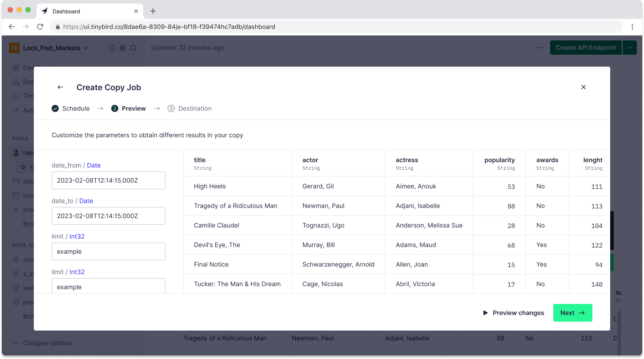Expand the Lock_Fish_Markets workspace dropdown
Image resolution: width=644 pixels, height=359 pixels.
pyautogui.click(x=86, y=48)
